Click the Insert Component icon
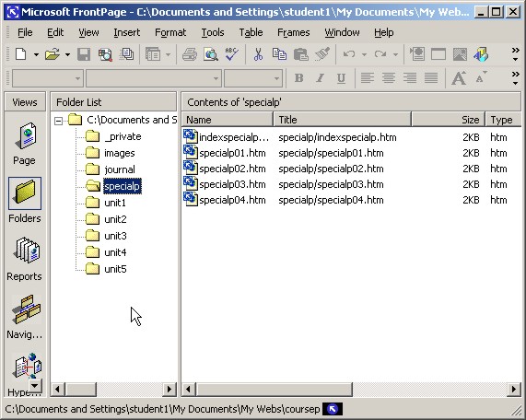The height and width of the screenshot is (420, 526). click(x=417, y=54)
